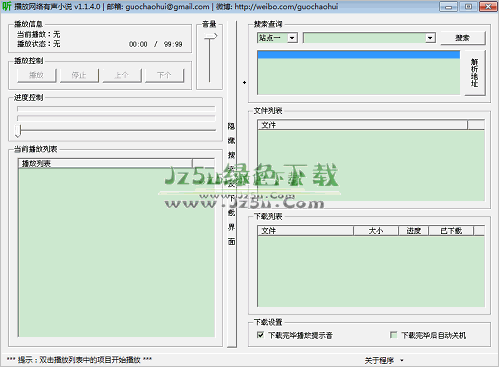499x367 pixels.
Task: Click the 停止 stop button
Action: pos(79,75)
